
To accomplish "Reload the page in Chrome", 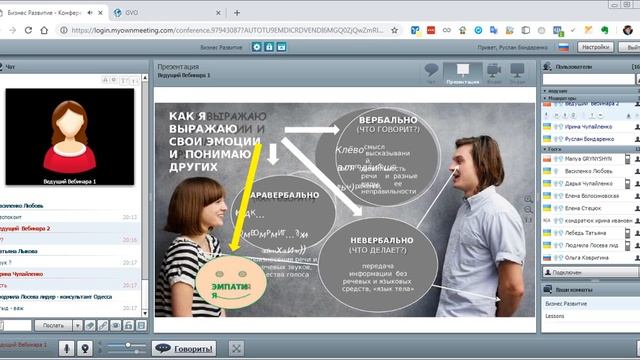I will tap(28, 30).
